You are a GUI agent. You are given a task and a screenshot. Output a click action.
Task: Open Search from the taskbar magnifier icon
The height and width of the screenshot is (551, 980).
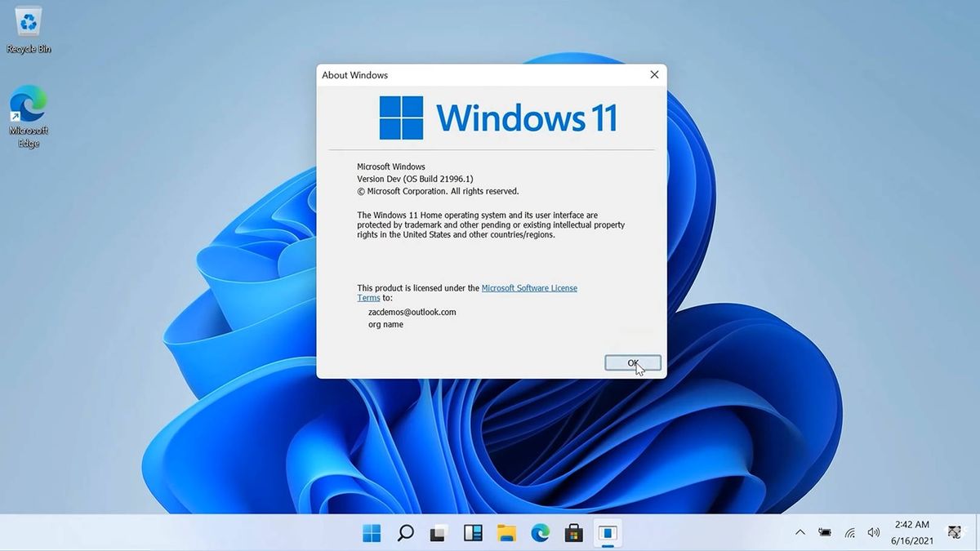coord(405,534)
